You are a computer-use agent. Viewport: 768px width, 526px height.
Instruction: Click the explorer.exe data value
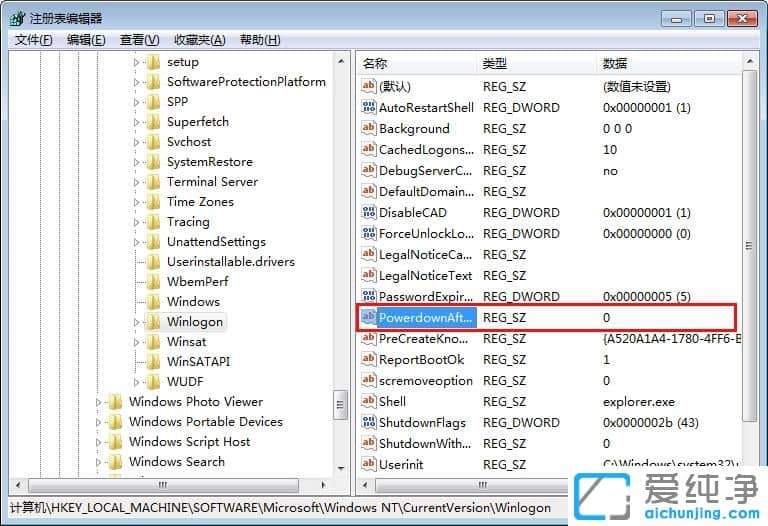pyautogui.click(x=639, y=402)
